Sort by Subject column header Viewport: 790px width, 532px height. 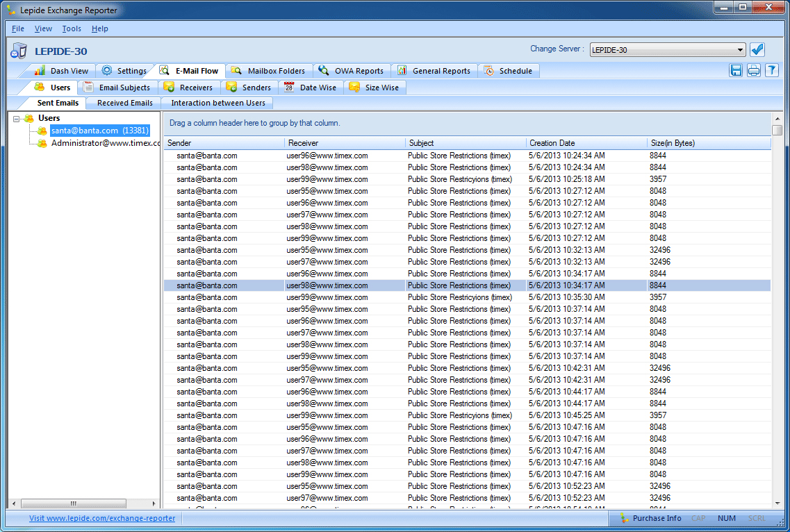(x=466, y=143)
